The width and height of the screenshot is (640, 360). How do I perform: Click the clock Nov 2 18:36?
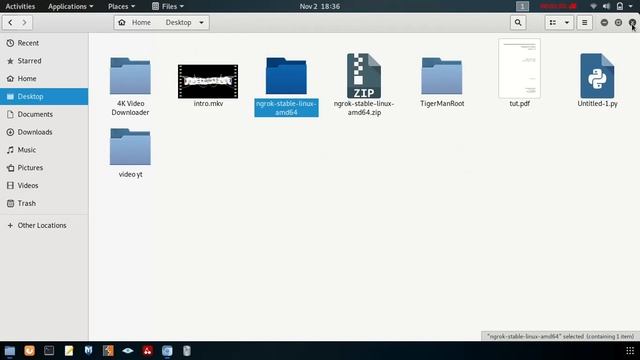point(320,6)
